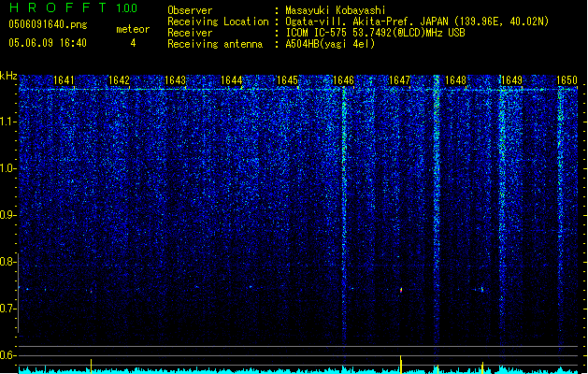Select the filename 0506091640.png
The image size is (588, 374).
coord(48,24)
